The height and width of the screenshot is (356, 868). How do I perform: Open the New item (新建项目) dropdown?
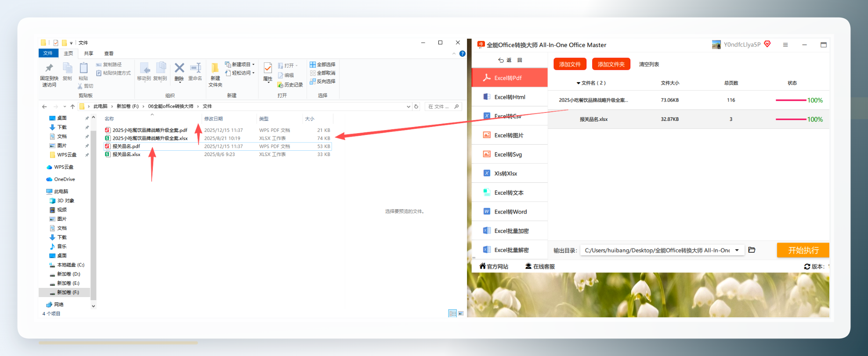[x=240, y=65]
